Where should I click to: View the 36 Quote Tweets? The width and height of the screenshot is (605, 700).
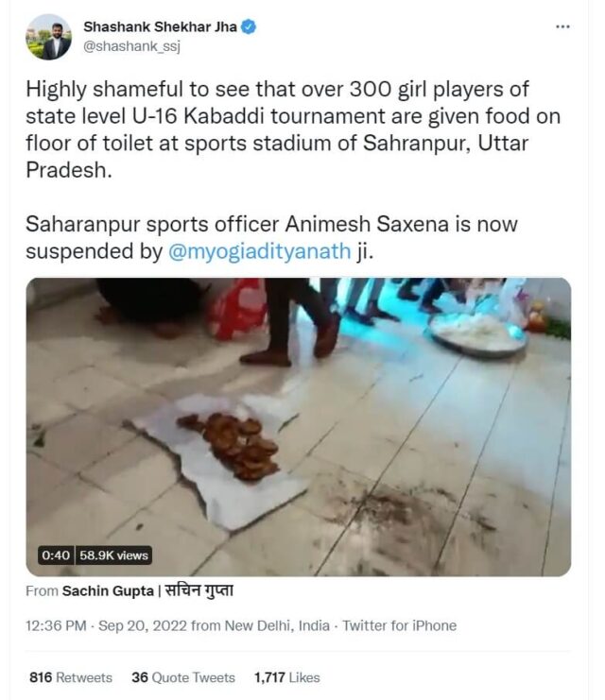pos(183,677)
